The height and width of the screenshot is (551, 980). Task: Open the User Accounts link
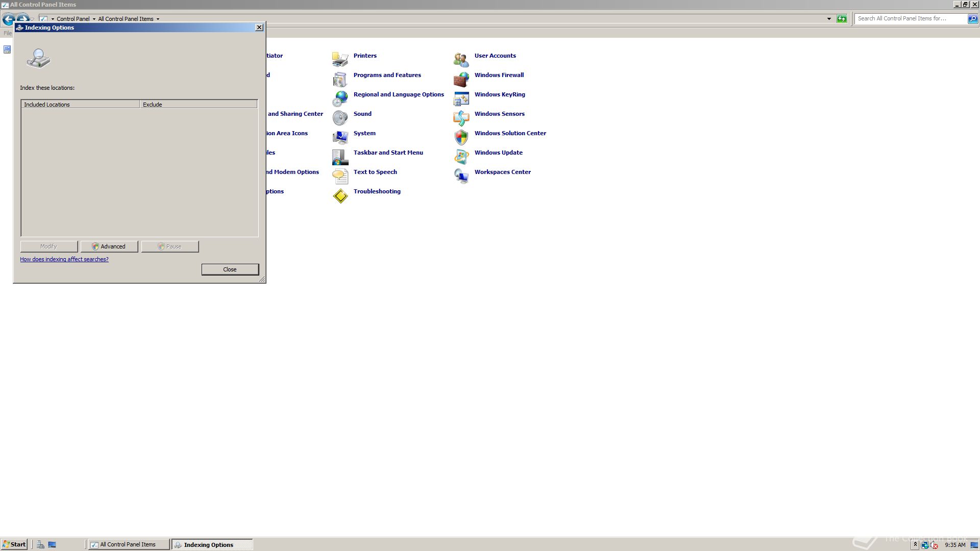coord(495,56)
